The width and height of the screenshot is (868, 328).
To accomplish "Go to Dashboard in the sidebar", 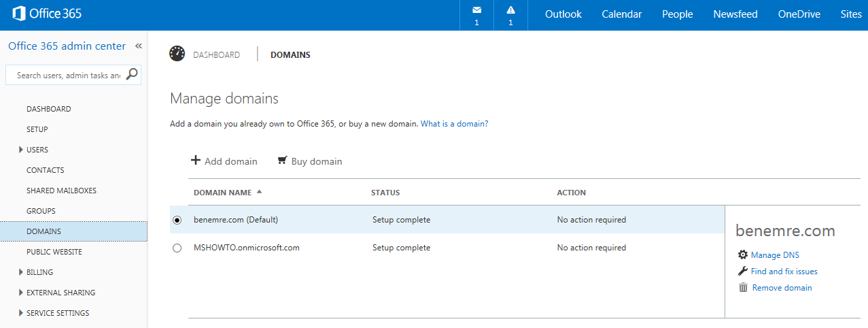I will (49, 109).
